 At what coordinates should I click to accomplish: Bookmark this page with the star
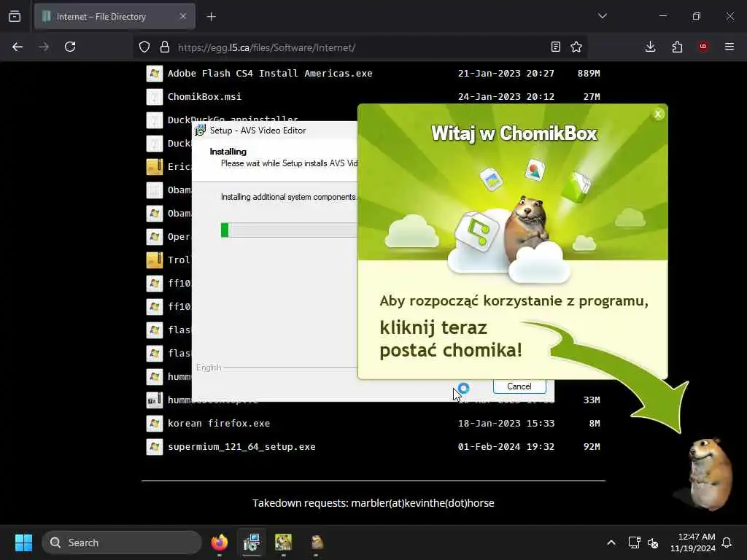coord(576,47)
